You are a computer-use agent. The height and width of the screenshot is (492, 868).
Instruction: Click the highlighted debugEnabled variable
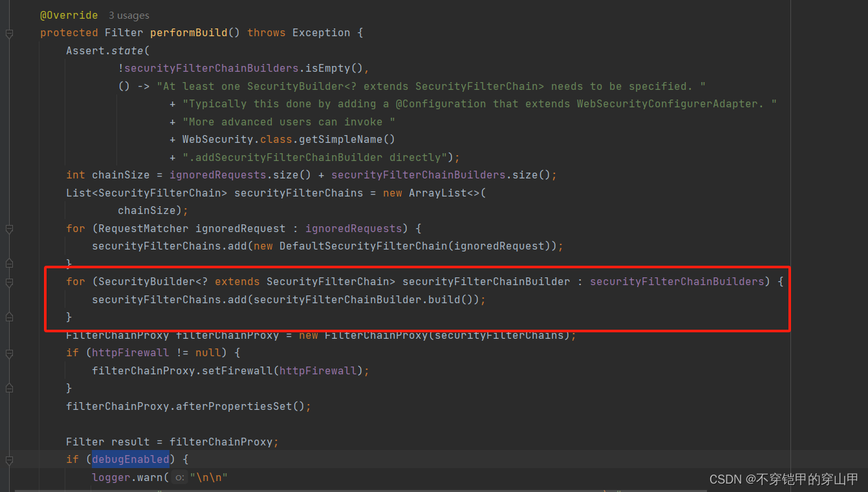(x=131, y=459)
